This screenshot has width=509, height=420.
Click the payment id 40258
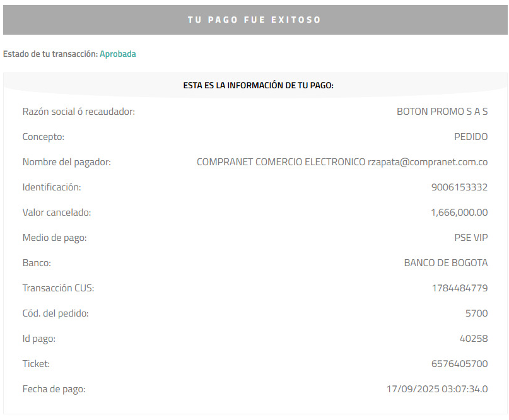(474, 339)
